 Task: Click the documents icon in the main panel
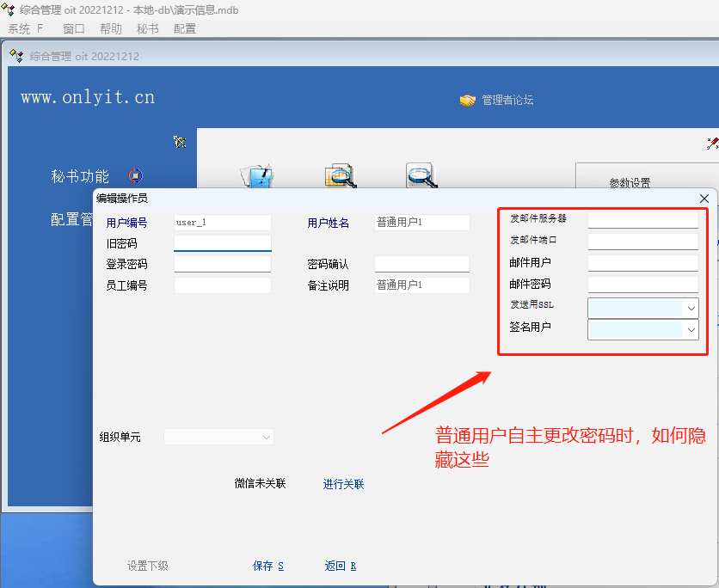click(x=256, y=175)
